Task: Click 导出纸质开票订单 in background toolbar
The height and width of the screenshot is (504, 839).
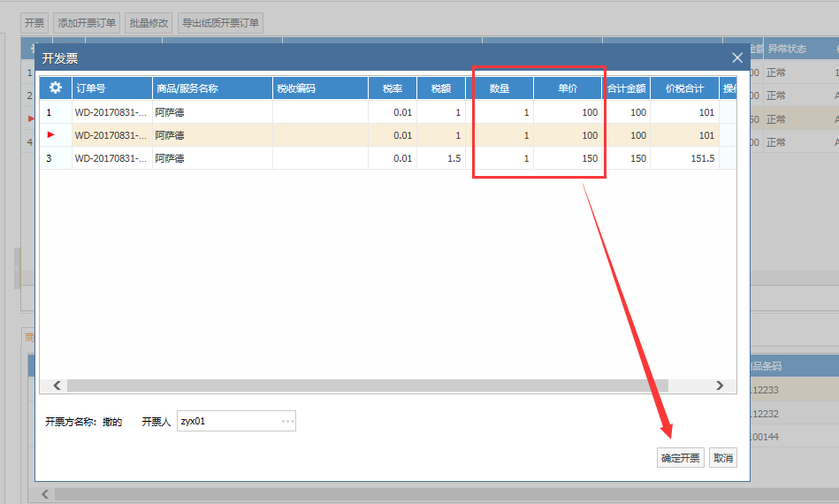Action: pyautogui.click(x=220, y=23)
